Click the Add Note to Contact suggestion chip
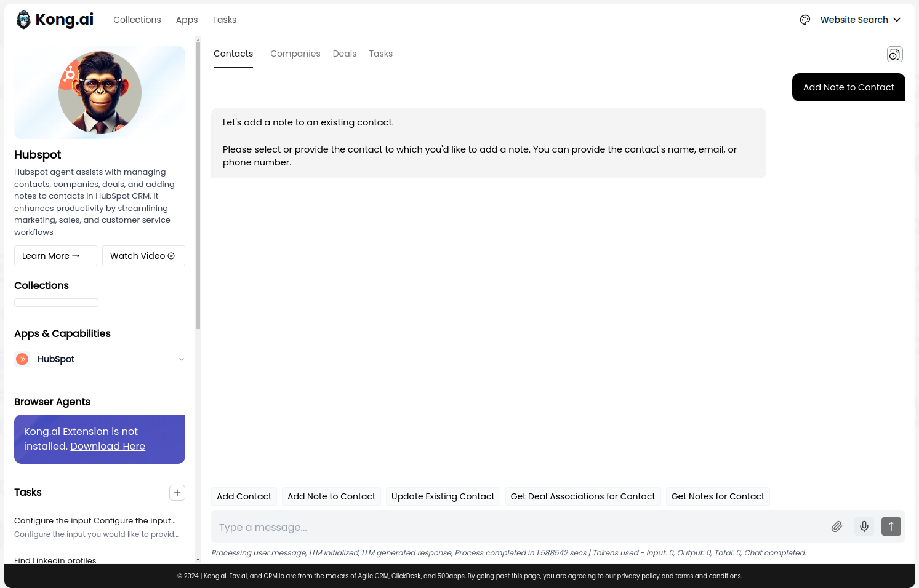 [x=331, y=496]
